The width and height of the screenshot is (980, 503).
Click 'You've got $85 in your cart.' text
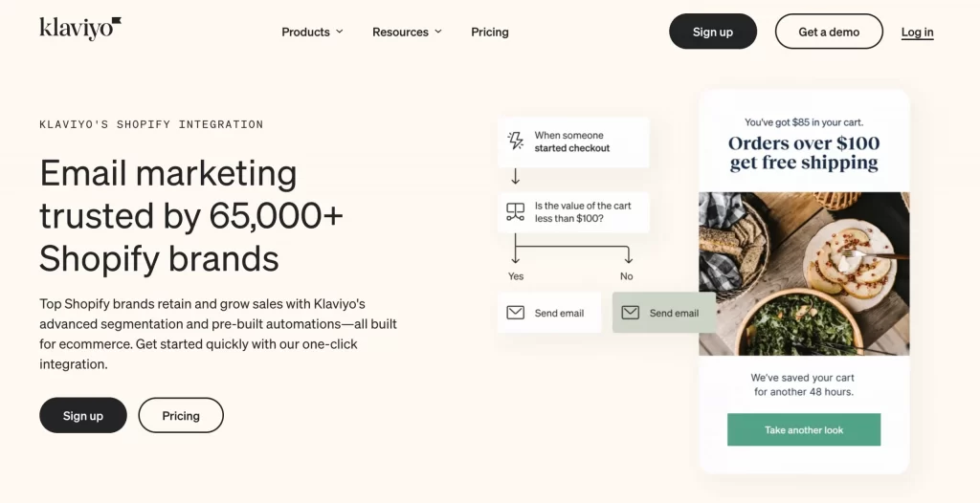804,122
